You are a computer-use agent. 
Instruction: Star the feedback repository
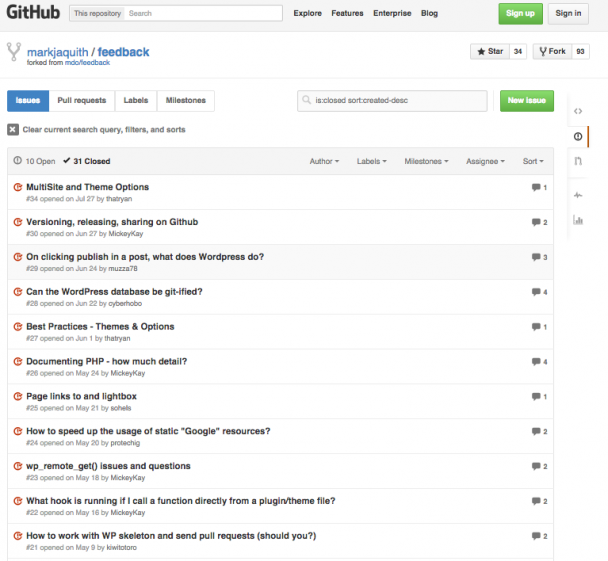[490, 52]
